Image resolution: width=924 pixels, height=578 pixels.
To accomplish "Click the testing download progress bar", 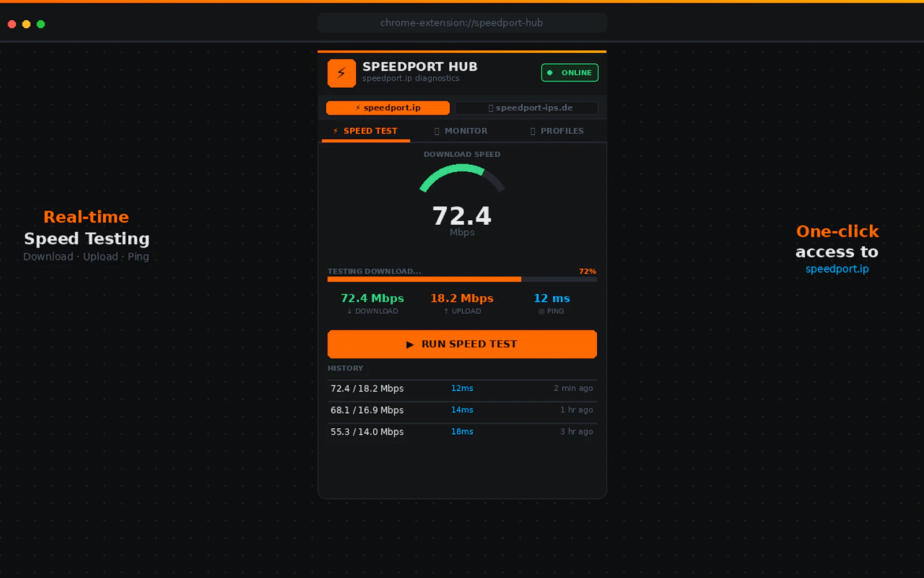I will (x=462, y=279).
